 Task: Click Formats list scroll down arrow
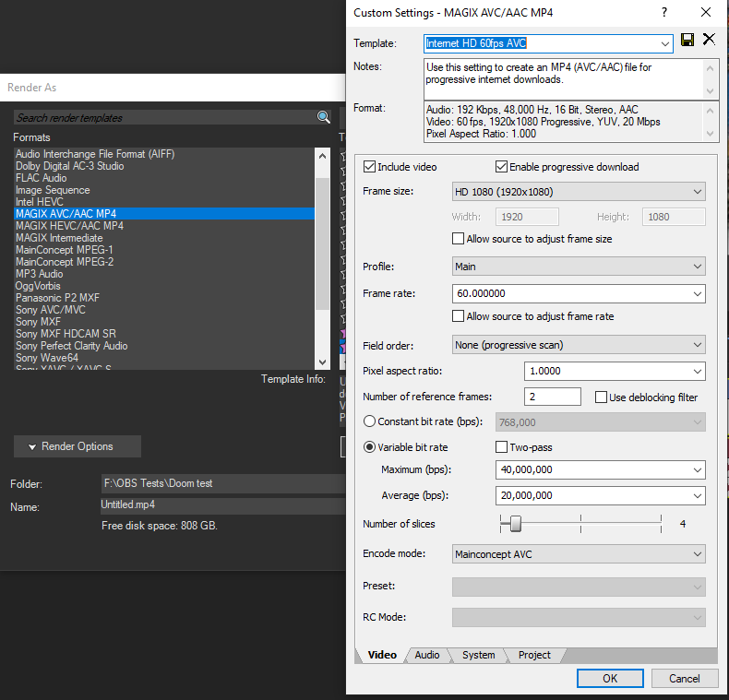[322, 362]
